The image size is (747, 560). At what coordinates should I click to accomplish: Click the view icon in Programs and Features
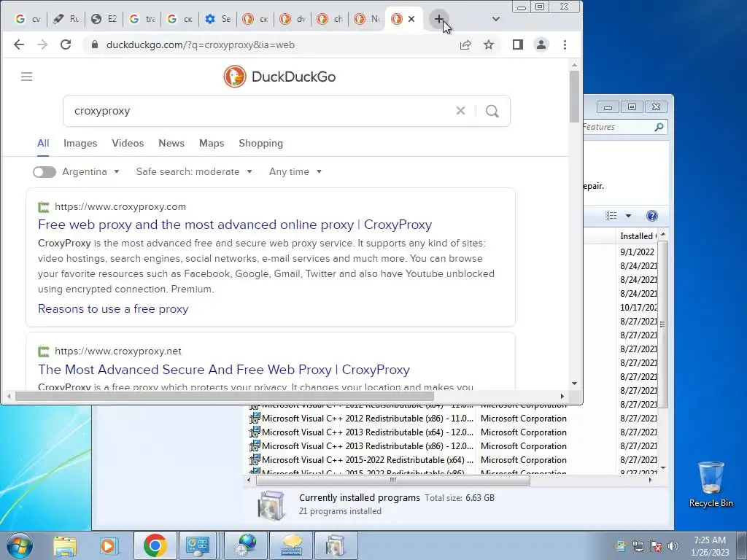611,216
